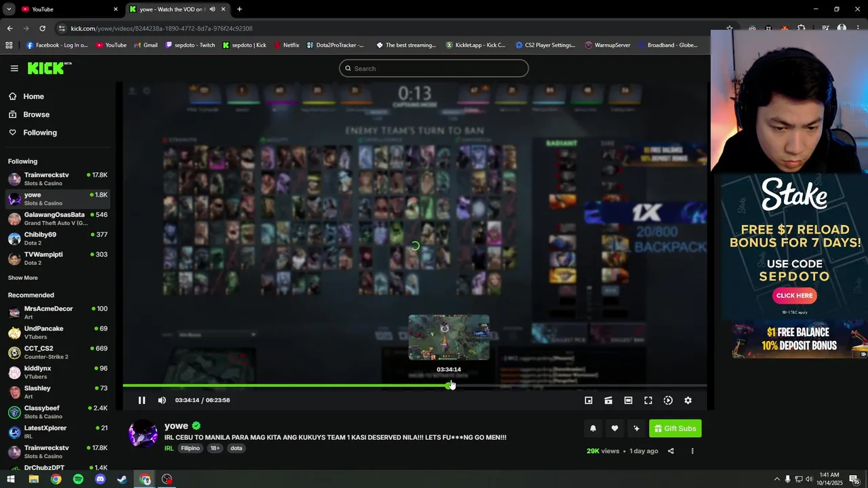This screenshot has width=868, height=488.
Task: Open the video's three-dot more options menu
Action: [x=692, y=451]
